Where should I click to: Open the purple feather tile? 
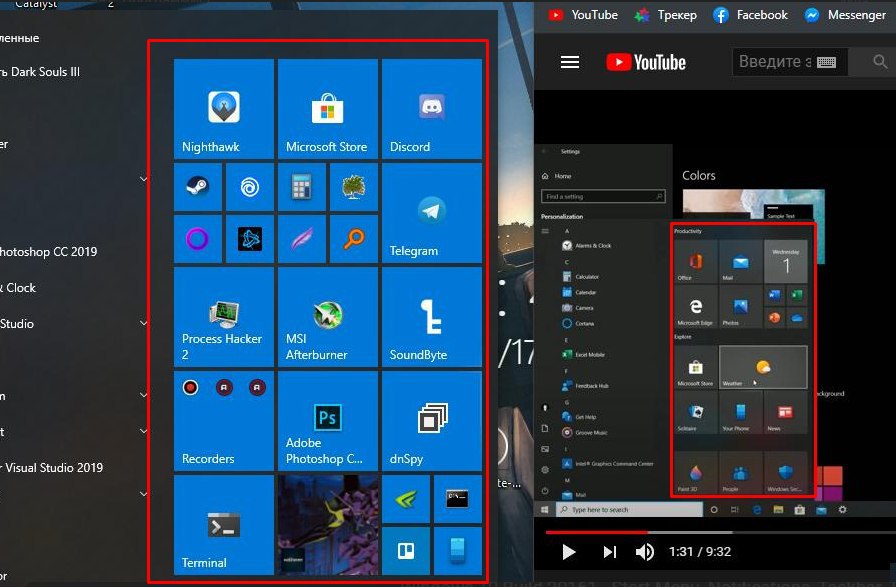[x=302, y=239]
